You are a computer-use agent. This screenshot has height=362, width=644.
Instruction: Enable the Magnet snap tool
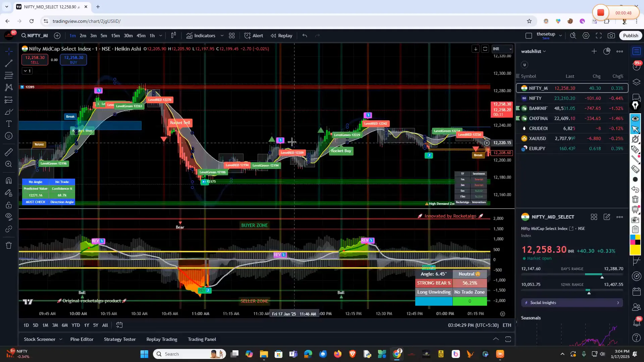click(8, 180)
